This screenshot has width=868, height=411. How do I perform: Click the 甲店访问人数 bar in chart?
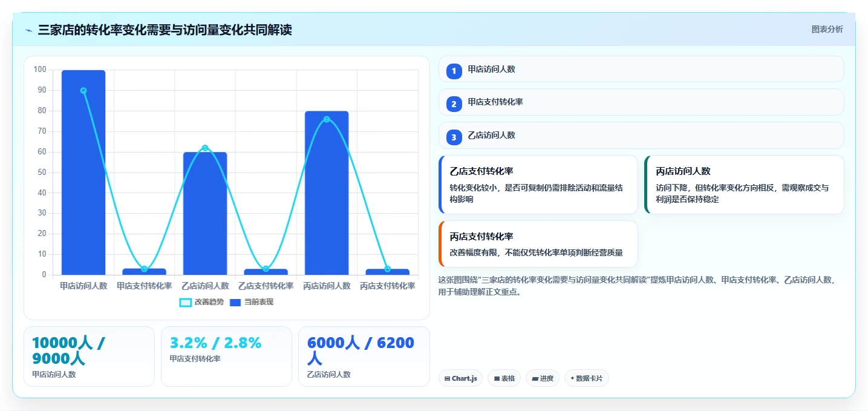(x=83, y=173)
